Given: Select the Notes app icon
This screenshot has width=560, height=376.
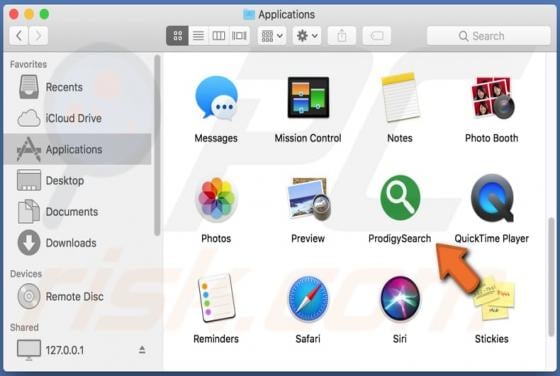Looking at the screenshot, I should [400, 97].
